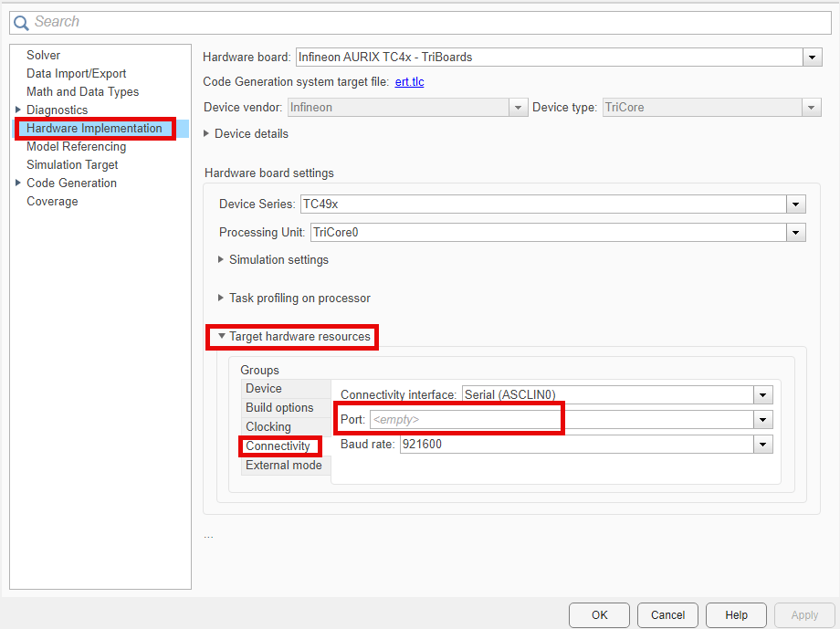Viewport: 840px width, 629px height.
Task: Collapse Target hardware resources section
Action: pos(221,336)
